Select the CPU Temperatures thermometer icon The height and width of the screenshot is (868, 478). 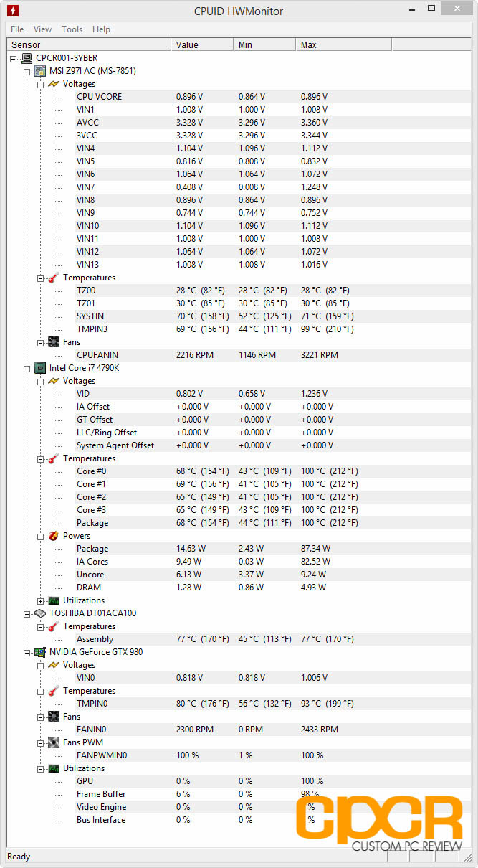[54, 458]
